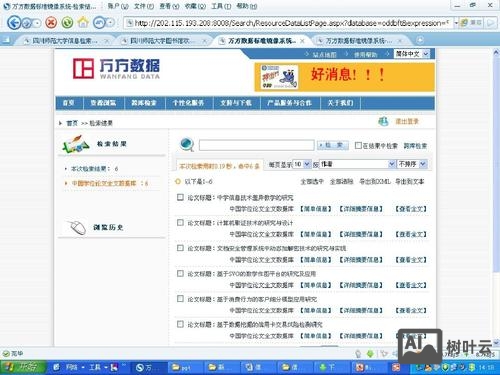Tick checkbox for 中学信息技术 thesis
The image size is (500, 375).
tap(180, 197)
